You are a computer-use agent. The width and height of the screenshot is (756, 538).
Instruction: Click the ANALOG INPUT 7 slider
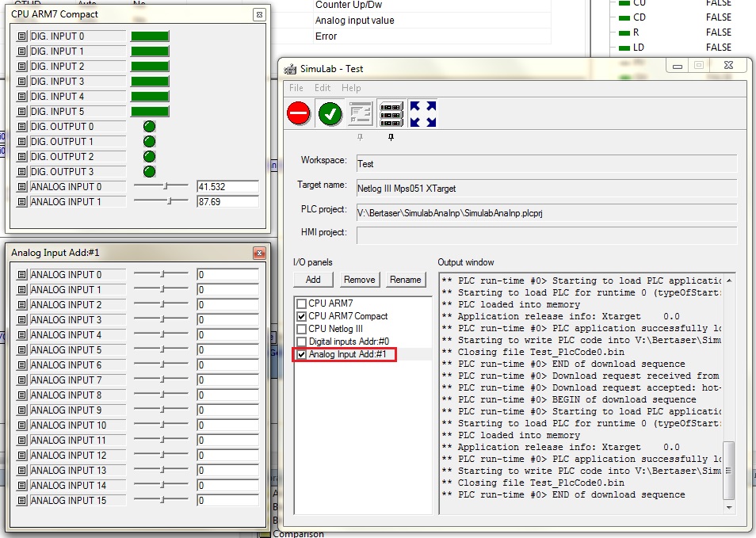tap(161, 380)
